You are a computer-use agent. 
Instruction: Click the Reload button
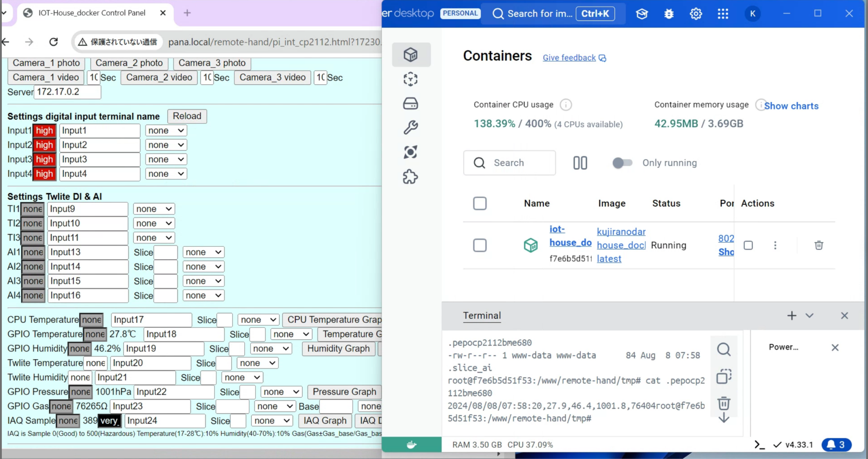pos(187,116)
